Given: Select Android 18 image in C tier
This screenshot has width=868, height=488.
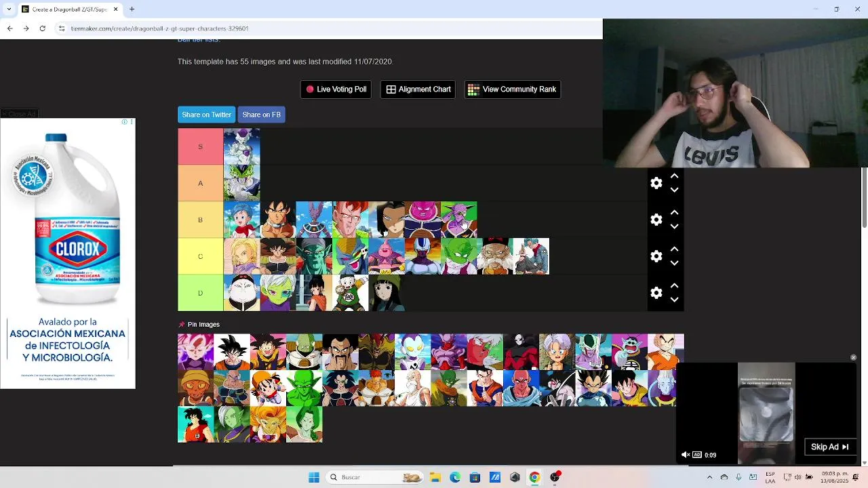Looking at the screenshot, I should 241,256.
